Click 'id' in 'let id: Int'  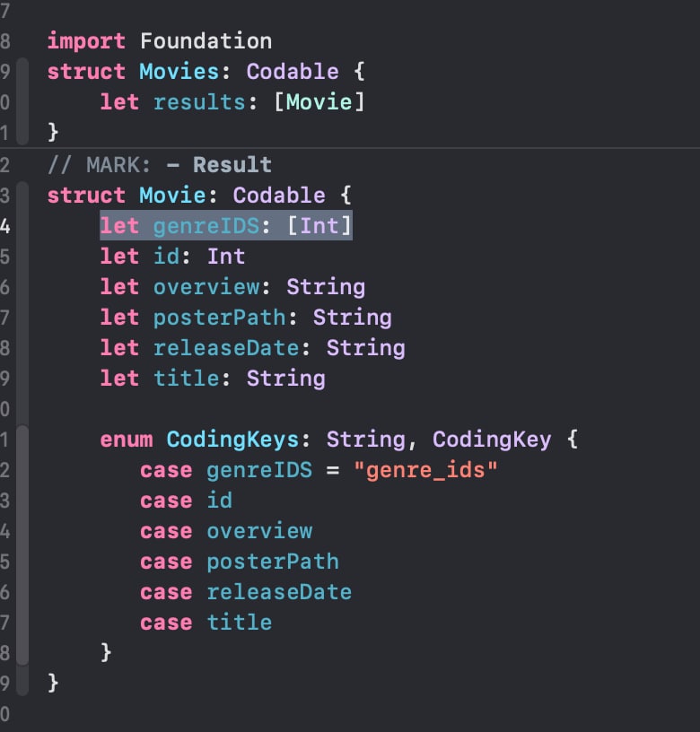point(166,257)
